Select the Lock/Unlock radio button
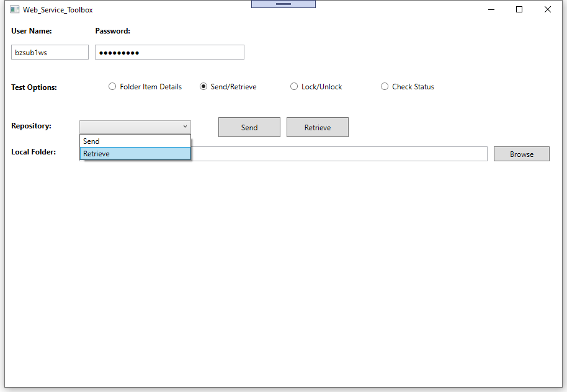Screen dimensions: 567x392 pyautogui.click(x=294, y=87)
